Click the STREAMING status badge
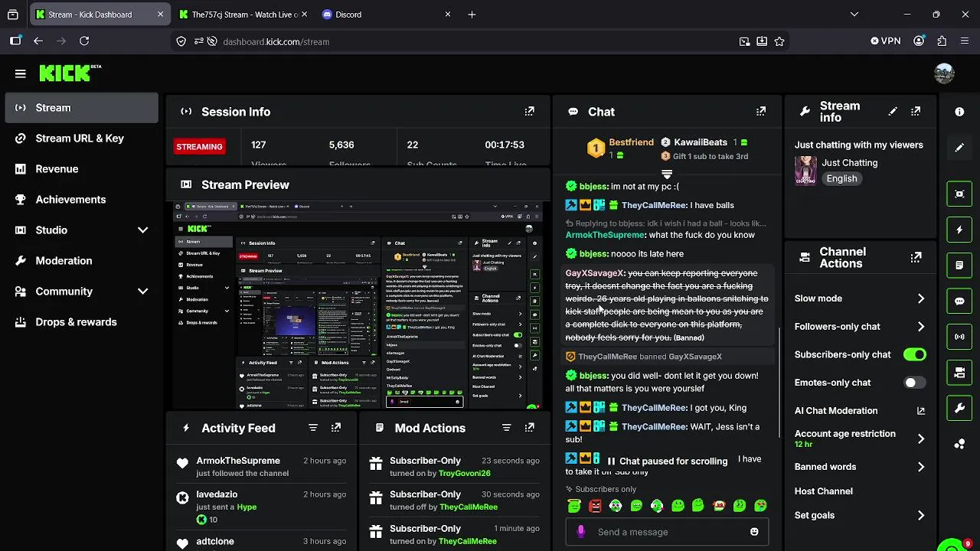 tap(199, 147)
